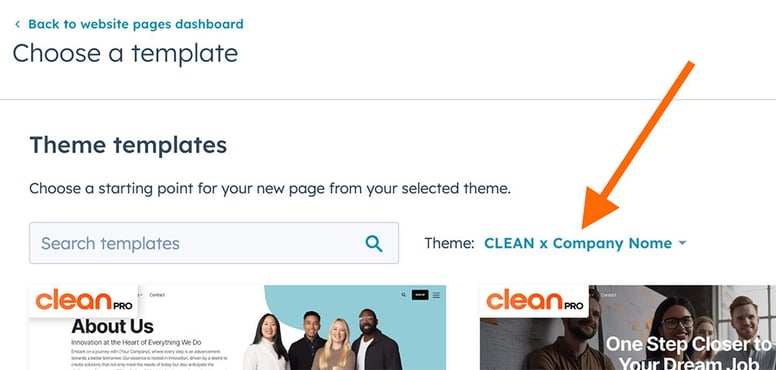The height and width of the screenshot is (370, 776).
Task: Click the Contact menu item in About Us preview
Action: pos(157,295)
